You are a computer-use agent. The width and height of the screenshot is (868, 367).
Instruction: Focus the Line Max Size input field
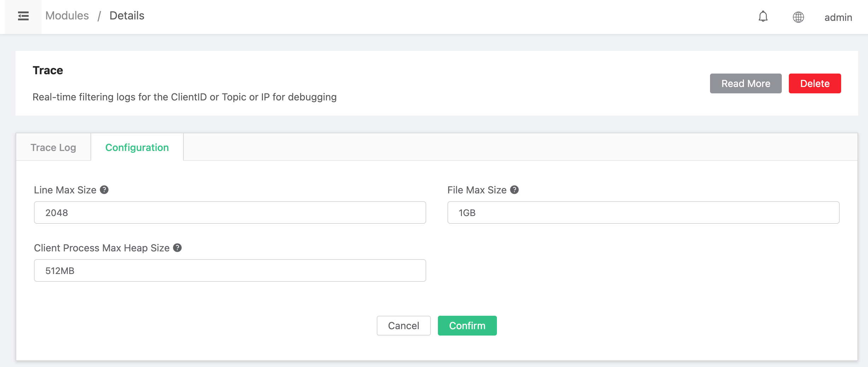230,212
